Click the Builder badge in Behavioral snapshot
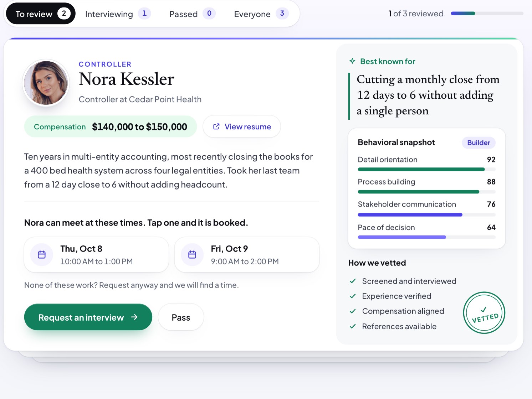 479,142
